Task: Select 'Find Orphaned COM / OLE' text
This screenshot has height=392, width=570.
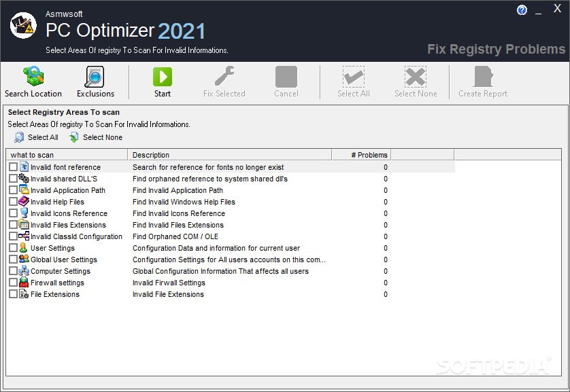Action: (x=175, y=236)
